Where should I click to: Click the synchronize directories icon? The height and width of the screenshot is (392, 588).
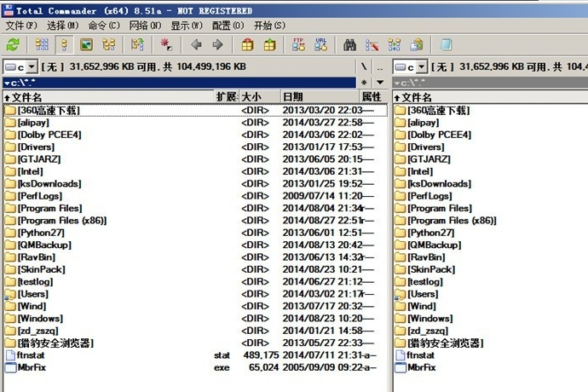[x=394, y=45]
